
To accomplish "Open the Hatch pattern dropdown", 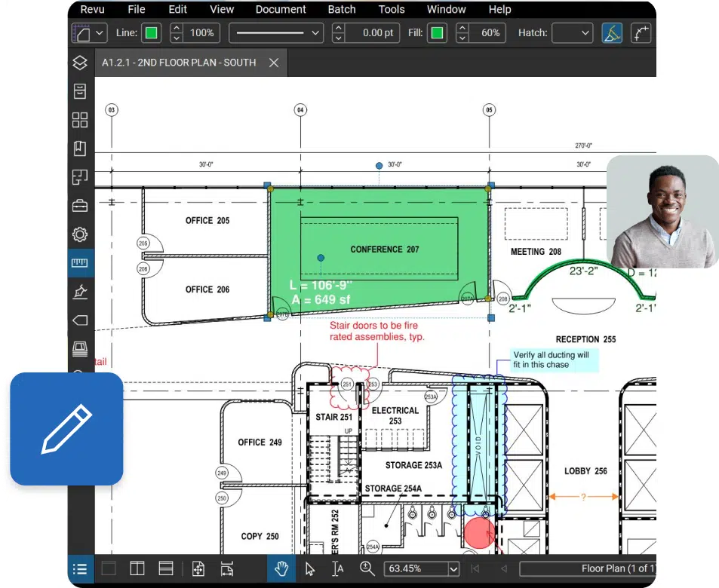I will pos(572,33).
